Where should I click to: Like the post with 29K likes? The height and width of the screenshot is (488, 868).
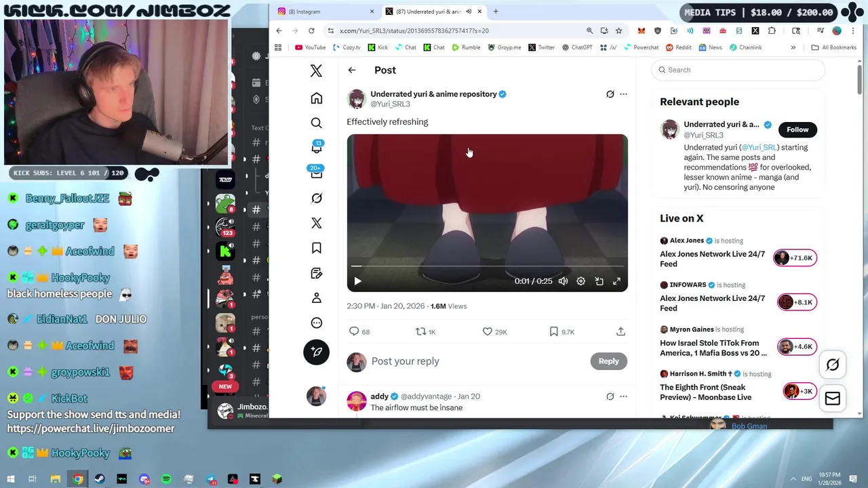click(494, 331)
